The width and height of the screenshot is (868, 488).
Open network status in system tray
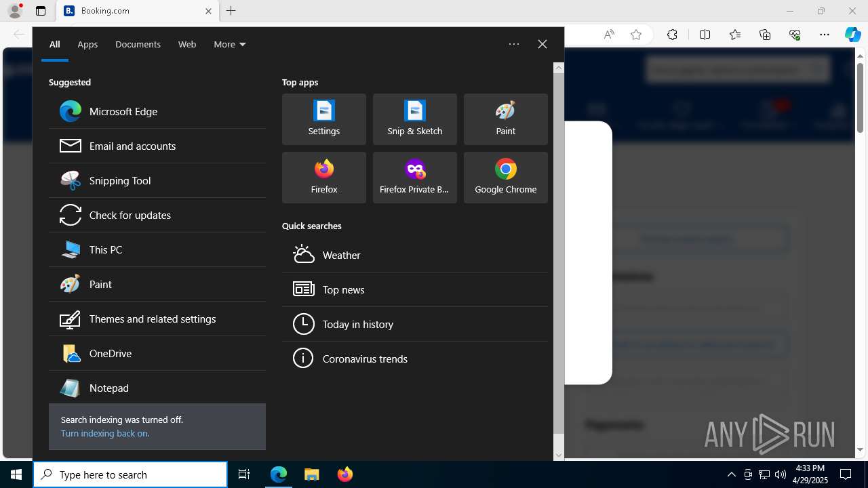[x=764, y=474]
